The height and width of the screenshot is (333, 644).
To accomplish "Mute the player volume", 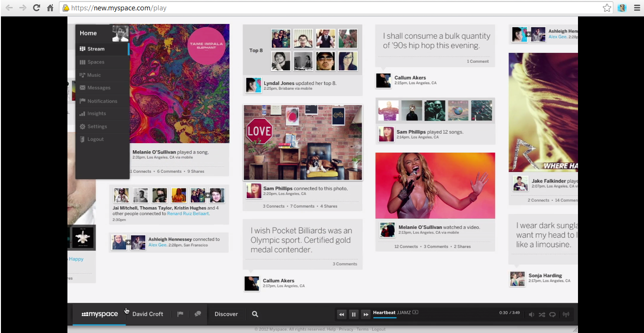I will 531,315.
